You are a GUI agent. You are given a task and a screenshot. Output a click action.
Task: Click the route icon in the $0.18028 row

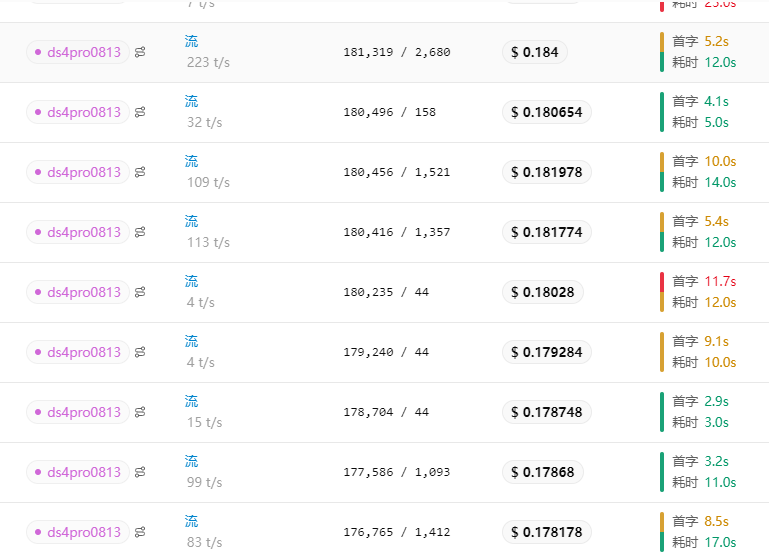[x=140, y=292]
